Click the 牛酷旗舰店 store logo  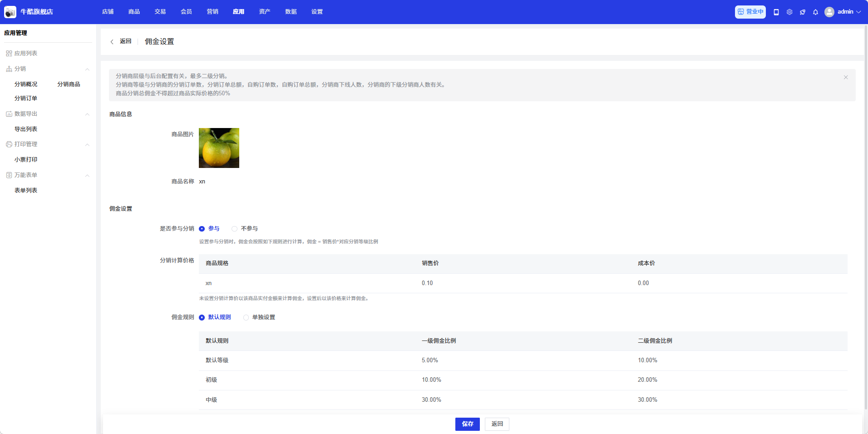tap(10, 12)
